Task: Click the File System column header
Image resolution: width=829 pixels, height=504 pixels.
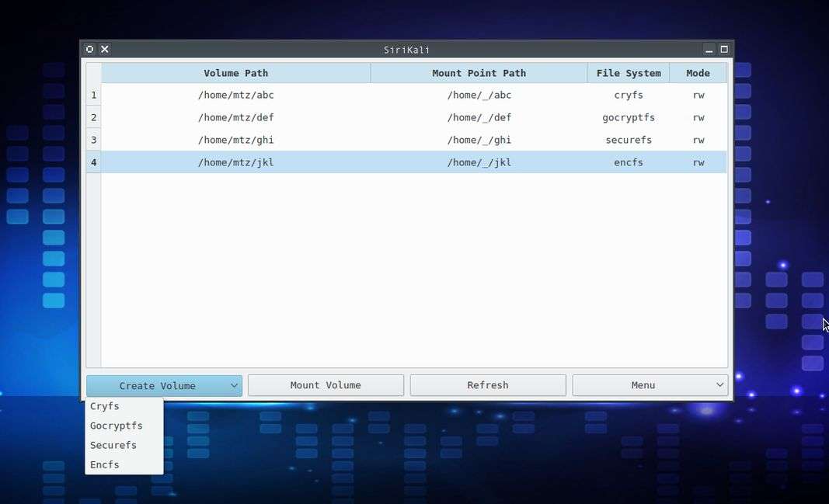Action: [x=629, y=73]
